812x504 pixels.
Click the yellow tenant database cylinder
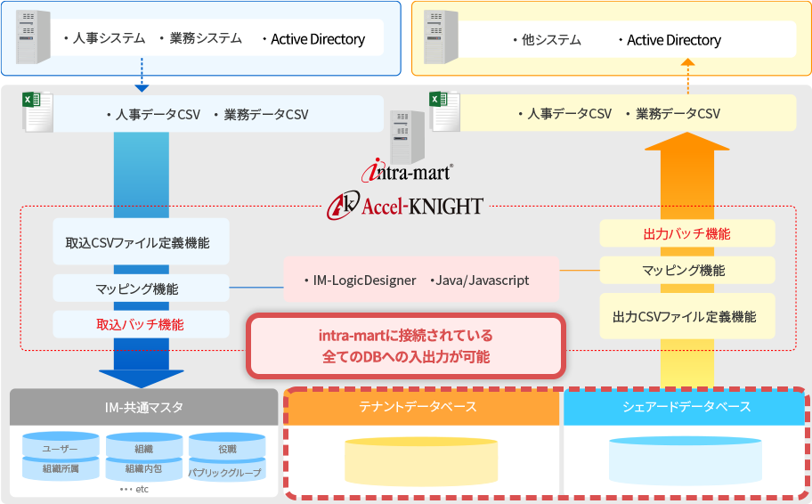421,461
